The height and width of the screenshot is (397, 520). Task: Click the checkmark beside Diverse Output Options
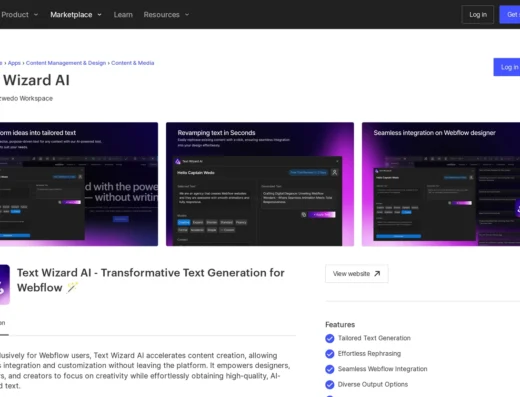click(x=330, y=385)
